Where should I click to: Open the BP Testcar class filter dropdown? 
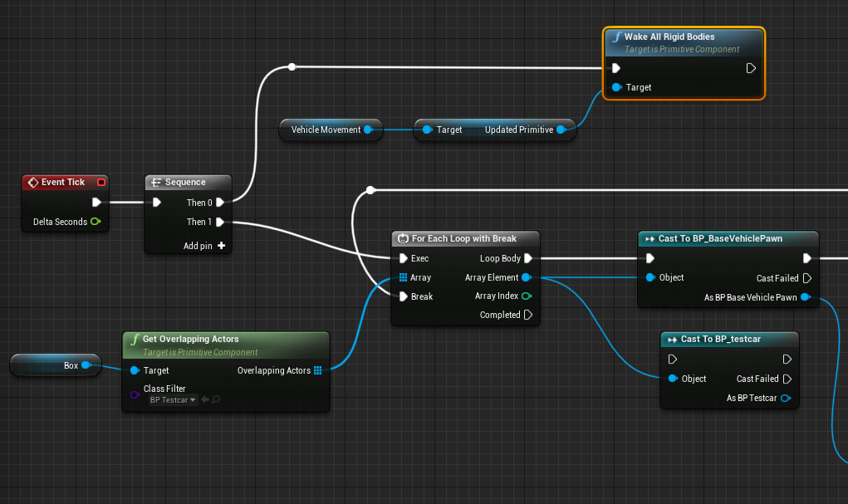[172, 399]
